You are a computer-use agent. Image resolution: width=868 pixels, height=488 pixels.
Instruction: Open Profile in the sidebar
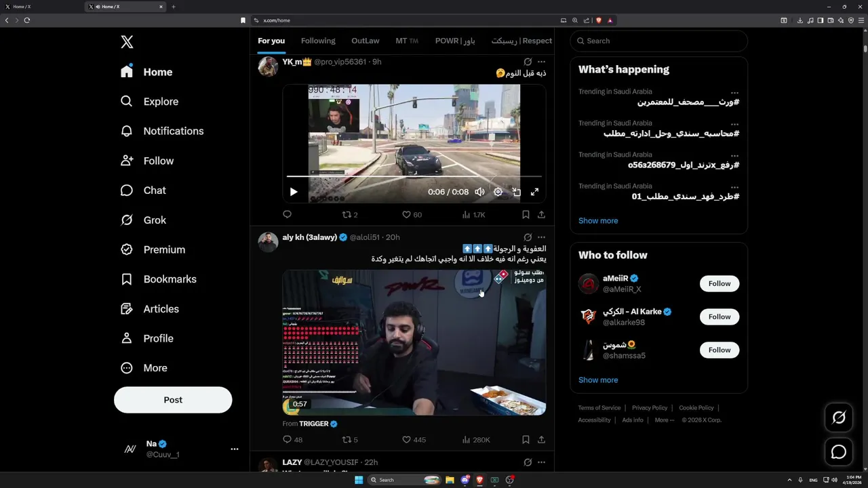(x=147, y=338)
